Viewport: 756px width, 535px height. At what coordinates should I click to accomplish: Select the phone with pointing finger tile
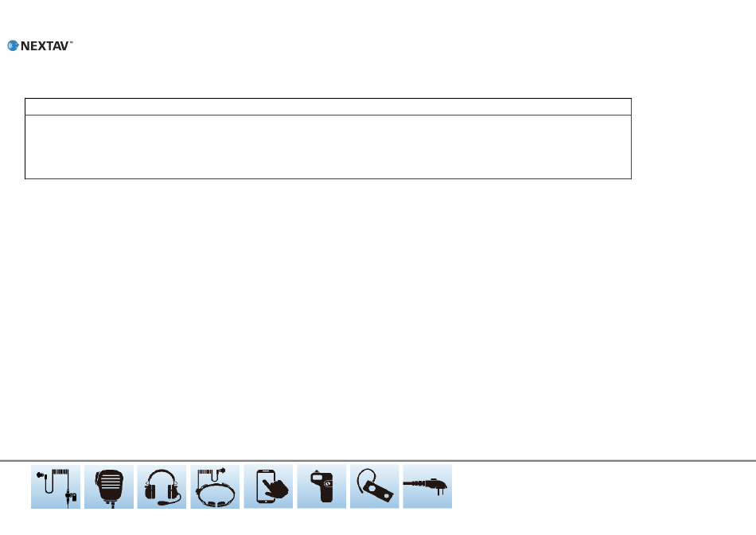(x=268, y=486)
